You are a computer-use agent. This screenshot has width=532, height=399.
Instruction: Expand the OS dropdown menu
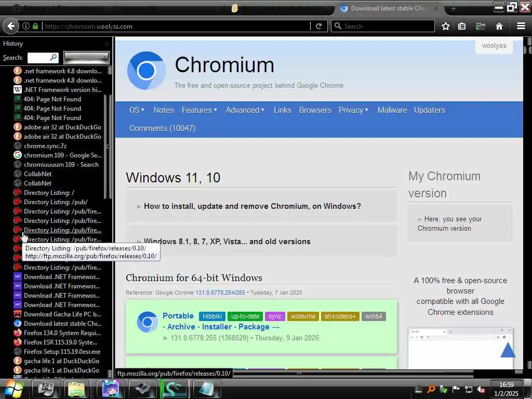(137, 110)
